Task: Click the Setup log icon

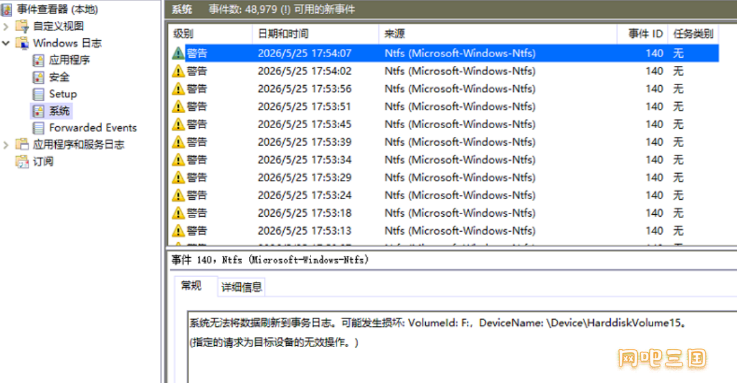Action: [x=39, y=94]
